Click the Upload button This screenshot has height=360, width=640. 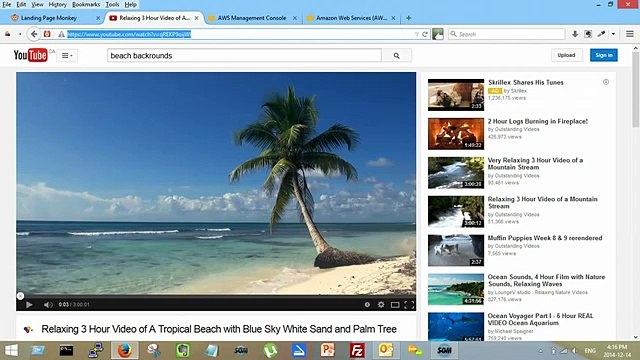point(566,55)
